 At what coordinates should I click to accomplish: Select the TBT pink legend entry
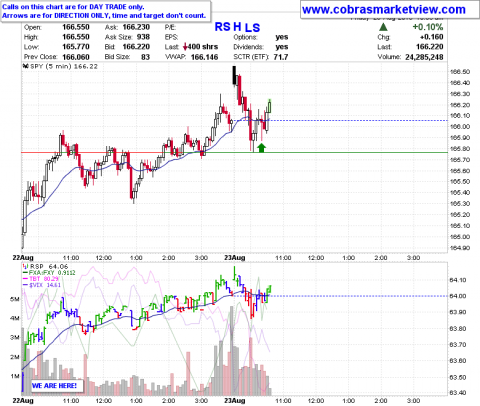[40, 279]
